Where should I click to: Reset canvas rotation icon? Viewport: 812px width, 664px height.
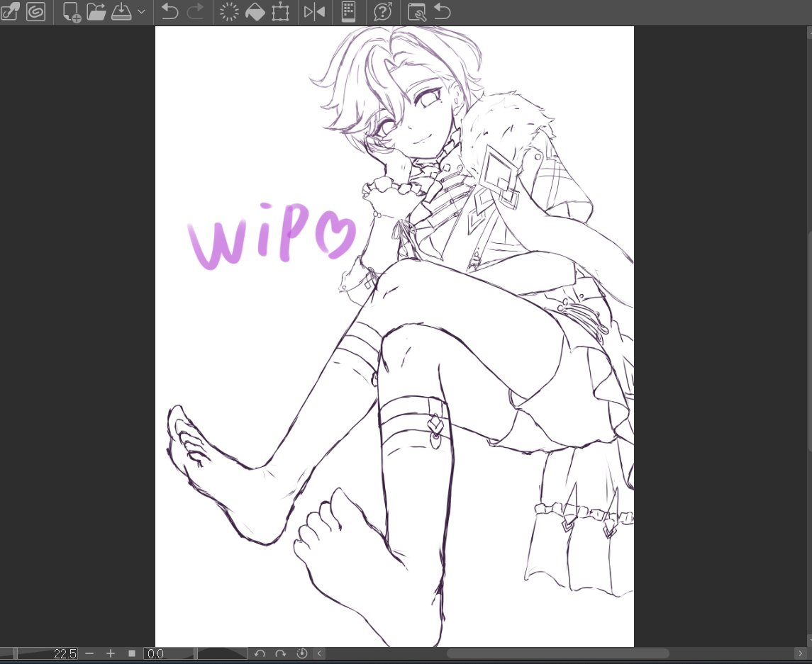click(x=301, y=653)
